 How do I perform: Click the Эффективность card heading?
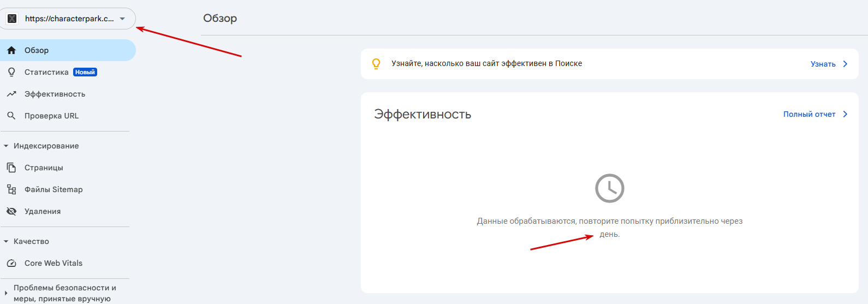coord(423,115)
